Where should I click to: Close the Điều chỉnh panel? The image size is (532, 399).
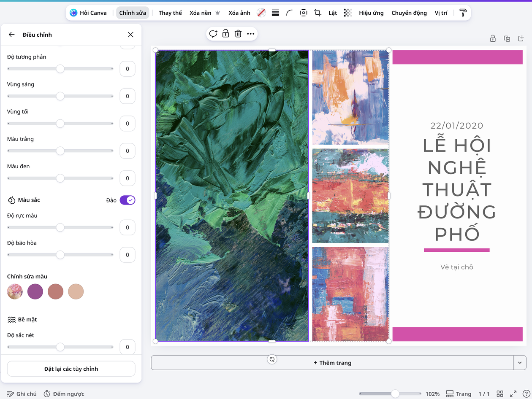point(130,35)
